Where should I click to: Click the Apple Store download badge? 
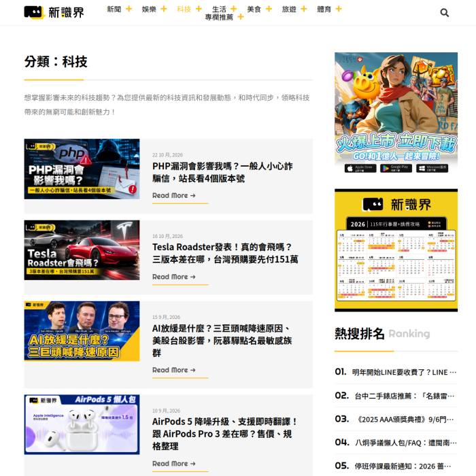[360, 168]
